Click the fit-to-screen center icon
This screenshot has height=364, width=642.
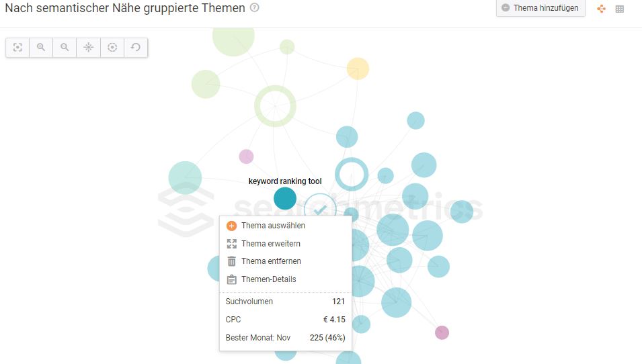point(17,48)
